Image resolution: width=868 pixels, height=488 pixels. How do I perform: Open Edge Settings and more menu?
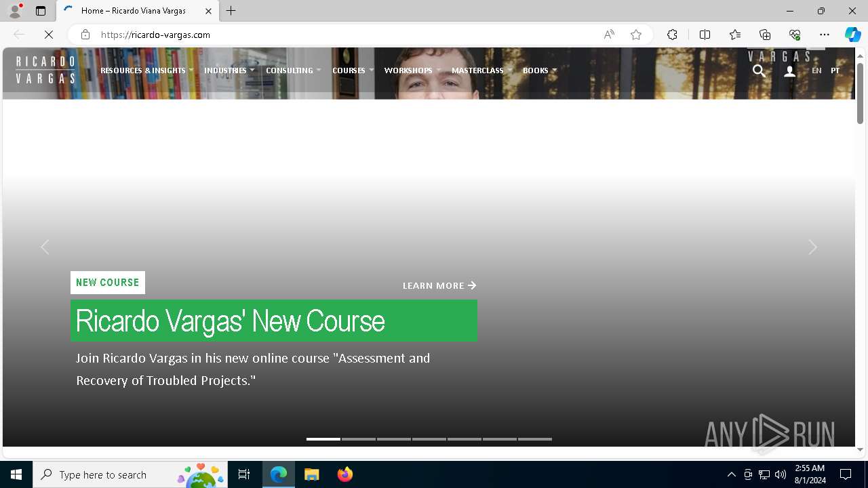[825, 35]
